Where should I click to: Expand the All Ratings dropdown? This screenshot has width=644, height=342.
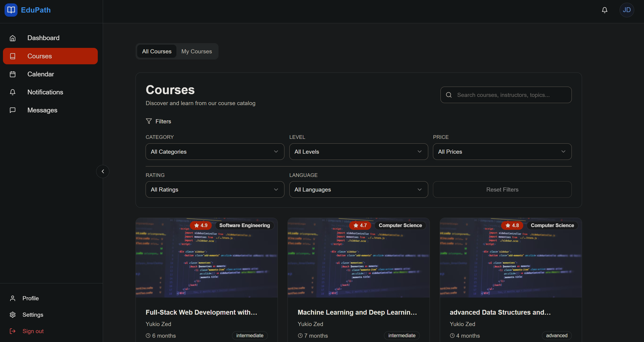coord(215,190)
